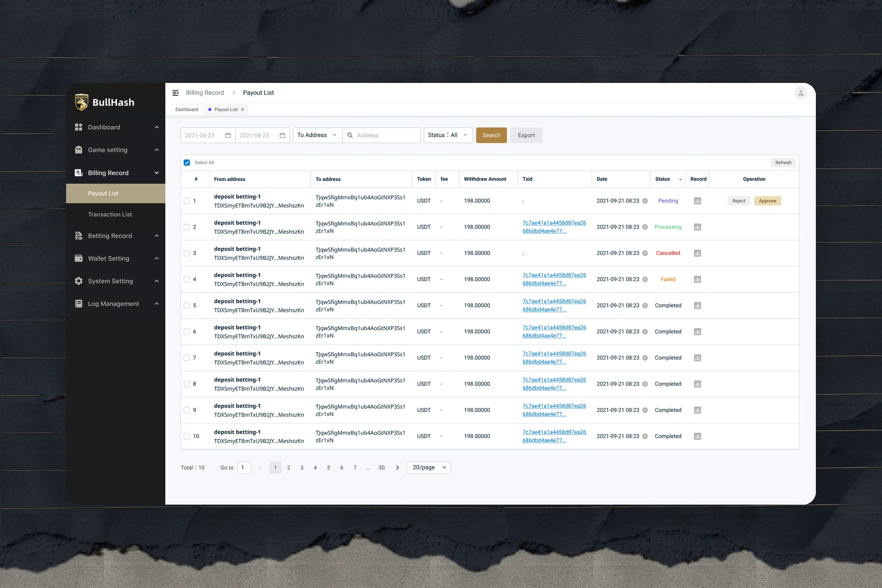The width and height of the screenshot is (882, 588).
Task: Click the Address search input field
Action: point(381,135)
